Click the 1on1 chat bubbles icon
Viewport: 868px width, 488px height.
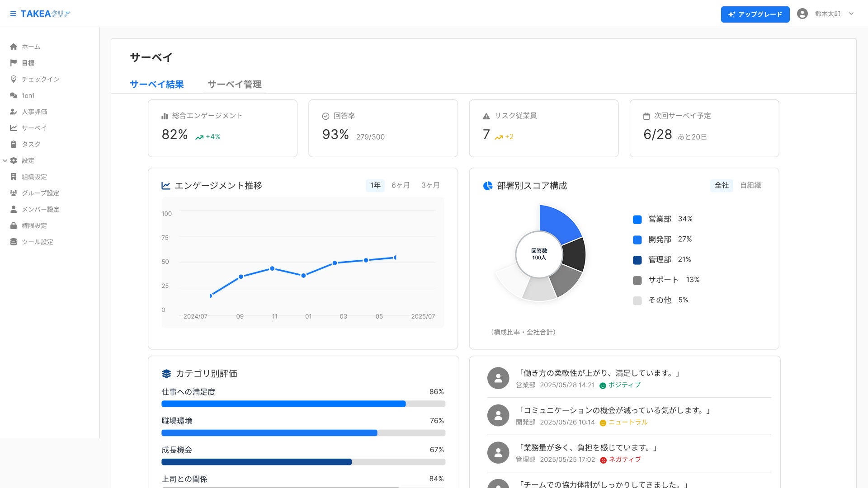(14, 95)
